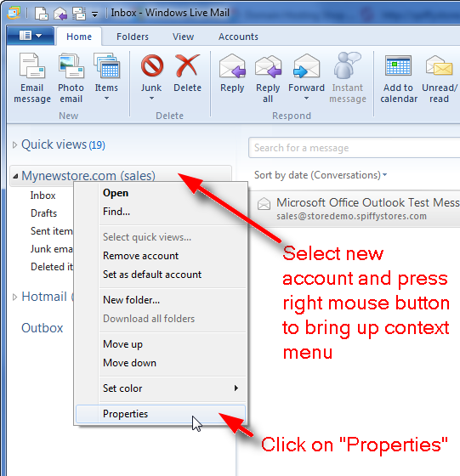
Task: Open the Set color submenu
Action: click(161, 388)
